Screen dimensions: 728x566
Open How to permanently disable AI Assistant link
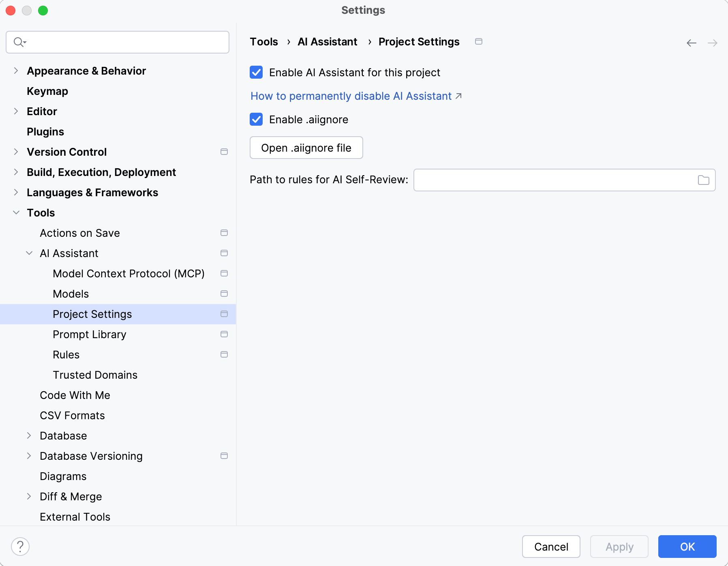(351, 96)
